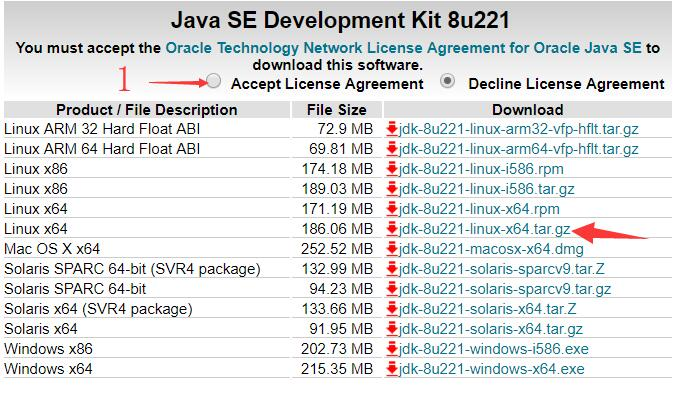674x399 pixels.
Task: Download jdk-8u221-solaris-x64.tar.Z link
Action: coord(487,309)
